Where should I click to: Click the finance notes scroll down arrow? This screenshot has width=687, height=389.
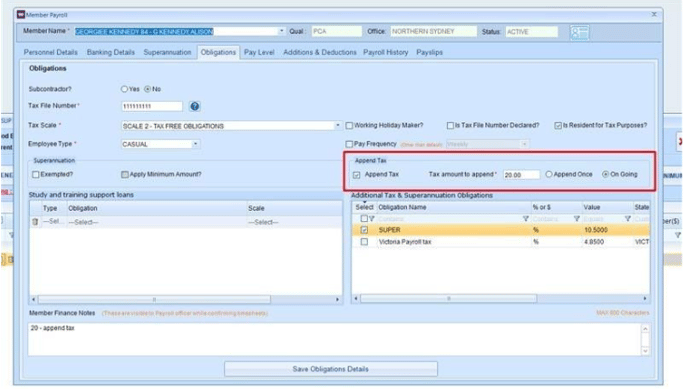645,351
